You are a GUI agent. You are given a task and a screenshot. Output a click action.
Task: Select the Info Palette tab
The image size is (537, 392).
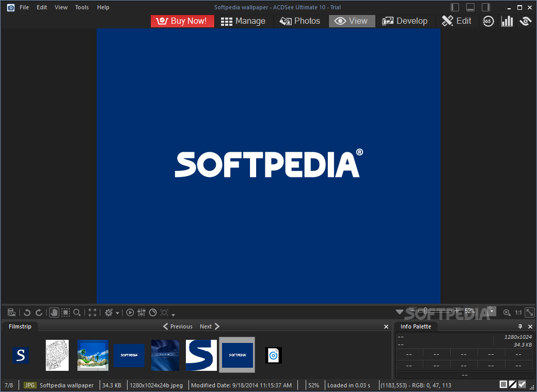416,326
